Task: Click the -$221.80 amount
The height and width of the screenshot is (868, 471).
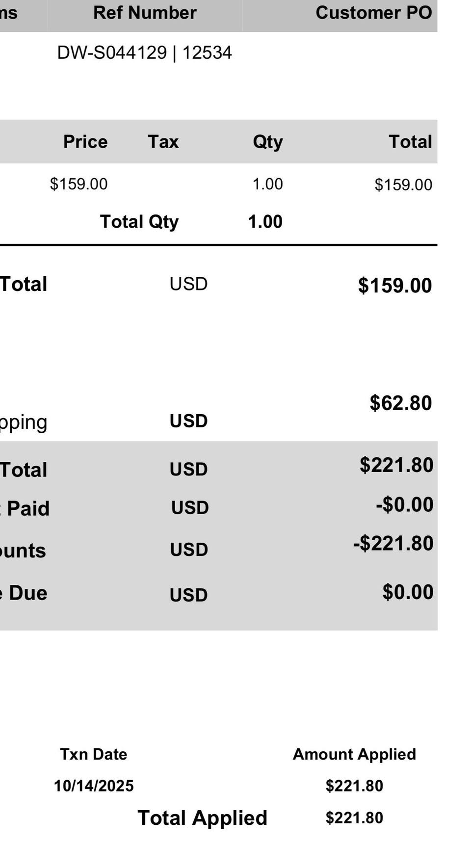Action: 393,543
